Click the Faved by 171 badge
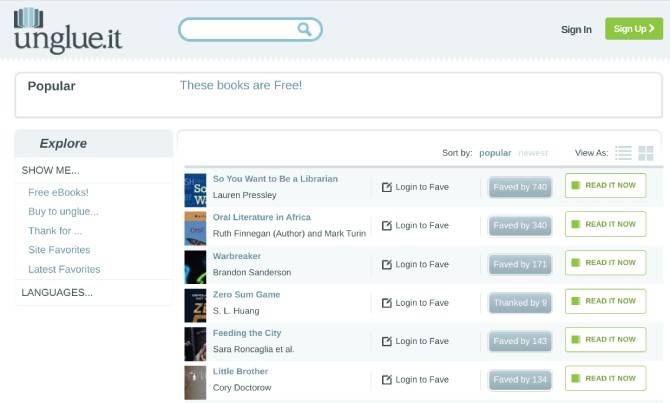 point(520,265)
